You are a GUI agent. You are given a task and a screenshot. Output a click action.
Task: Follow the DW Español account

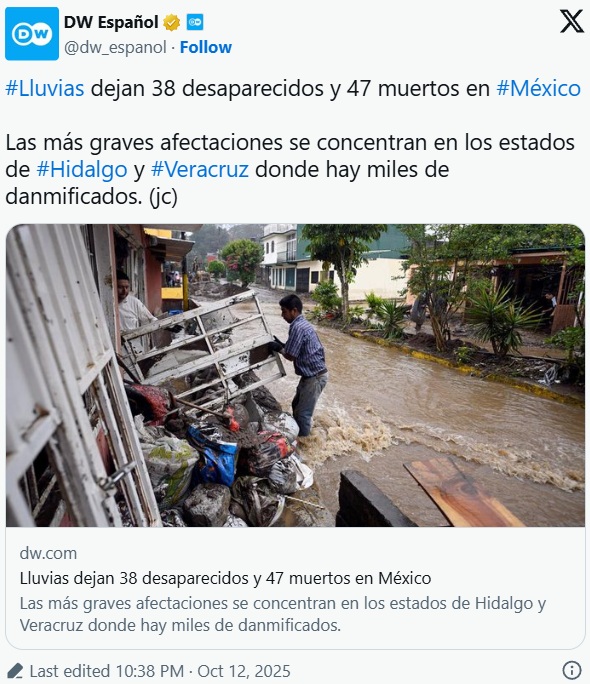[x=206, y=47]
